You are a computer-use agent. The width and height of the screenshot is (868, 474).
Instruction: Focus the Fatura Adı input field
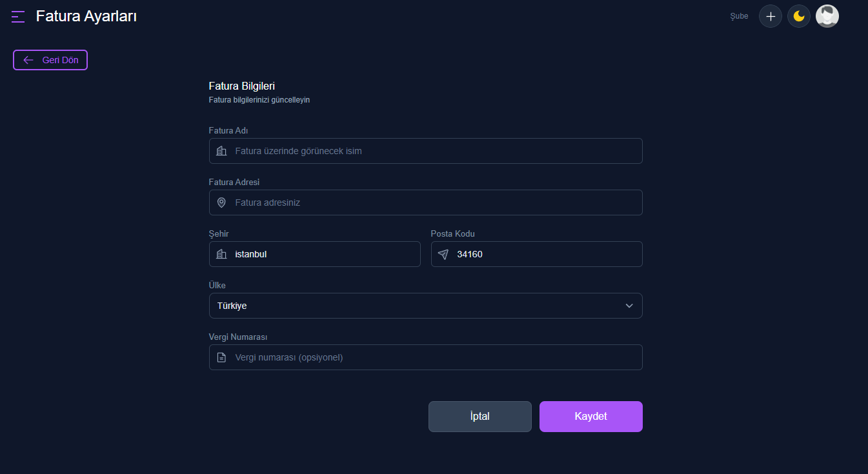tap(426, 151)
